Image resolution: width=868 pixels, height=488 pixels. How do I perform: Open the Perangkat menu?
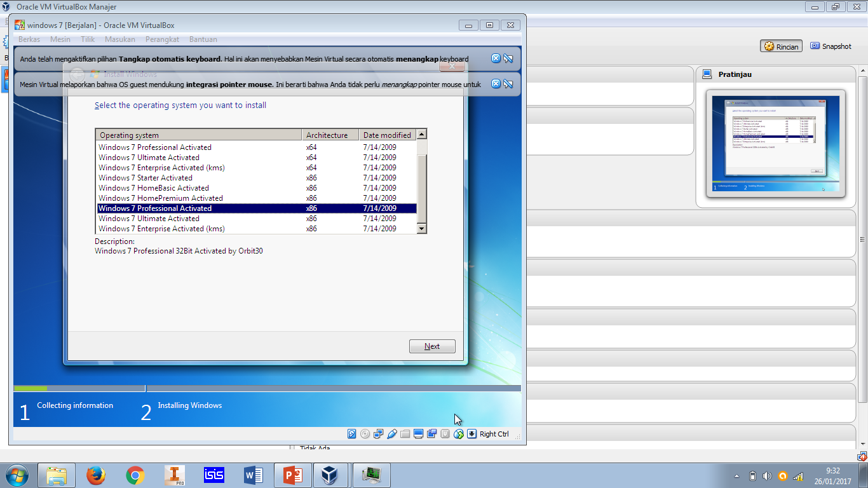coord(162,39)
